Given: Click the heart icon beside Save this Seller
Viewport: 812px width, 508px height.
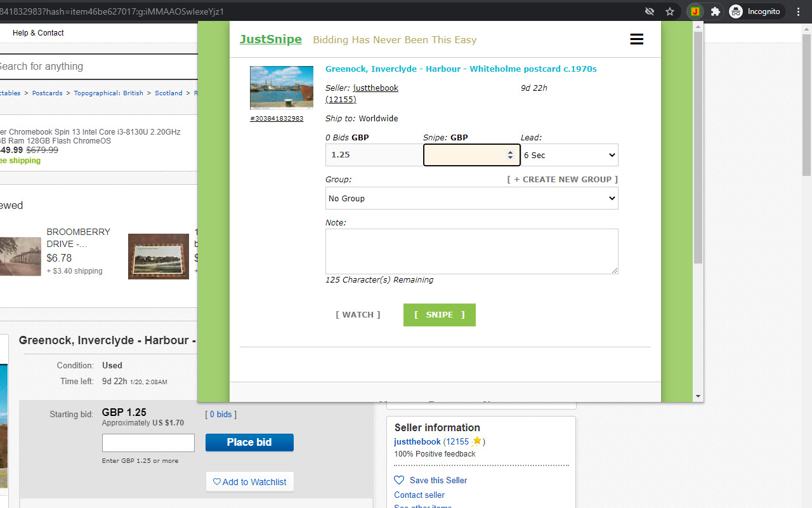Looking at the screenshot, I should (399, 480).
